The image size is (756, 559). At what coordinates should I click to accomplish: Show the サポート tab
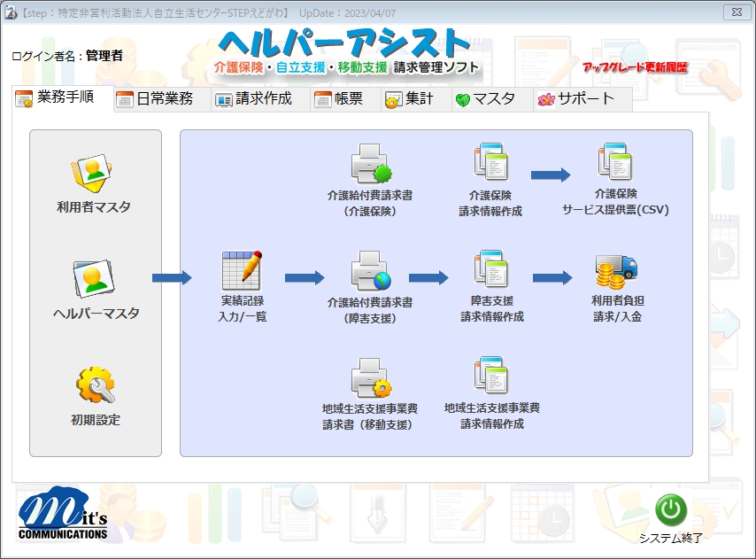[x=582, y=99]
